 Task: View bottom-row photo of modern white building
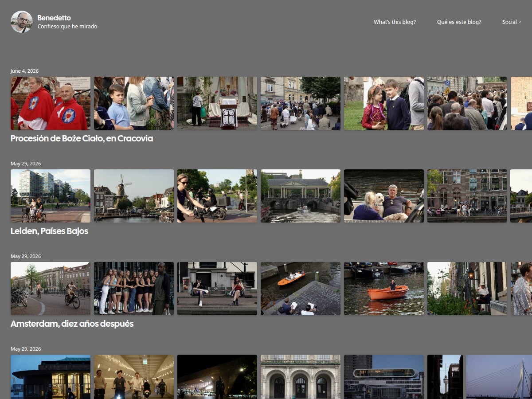tap(384, 377)
